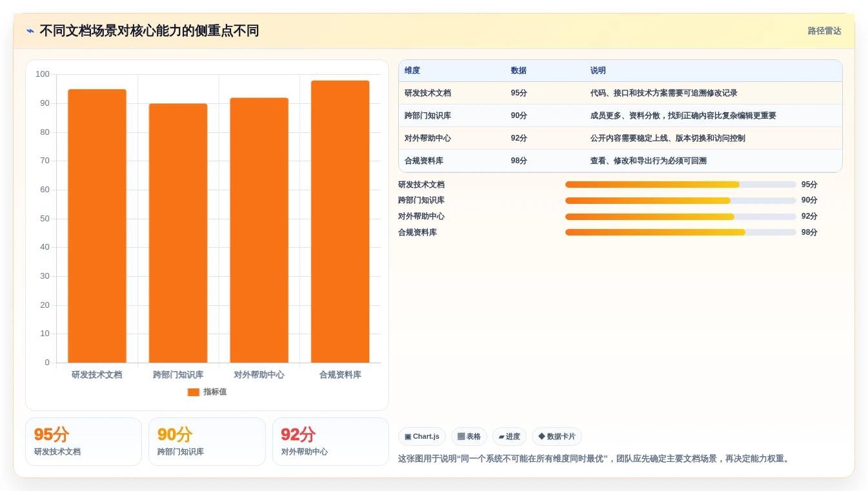
Task: Click the 维度 column header
Action: pos(412,71)
